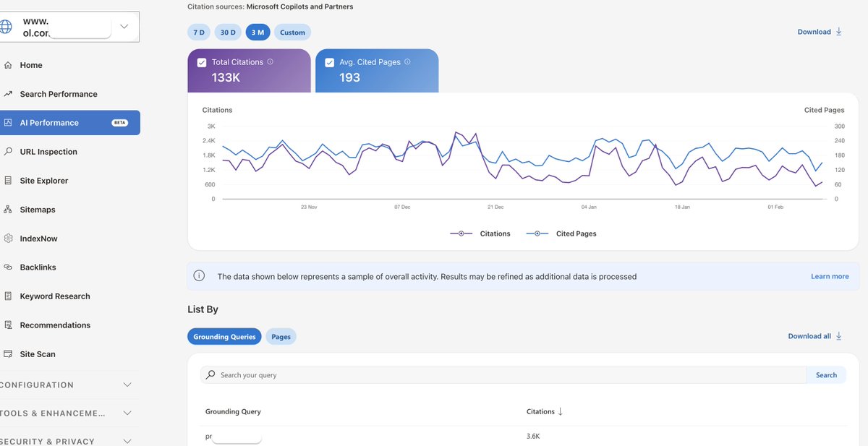This screenshot has height=446, width=868.
Task: Click the 01 Feb chart axis label
Action: (775, 207)
